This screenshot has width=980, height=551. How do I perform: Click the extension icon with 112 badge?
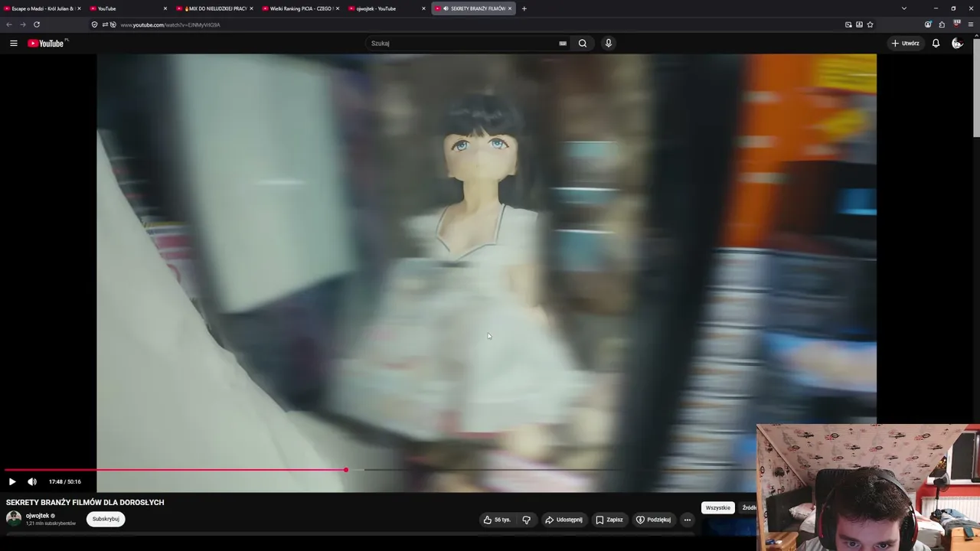pyautogui.click(x=956, y=24)
